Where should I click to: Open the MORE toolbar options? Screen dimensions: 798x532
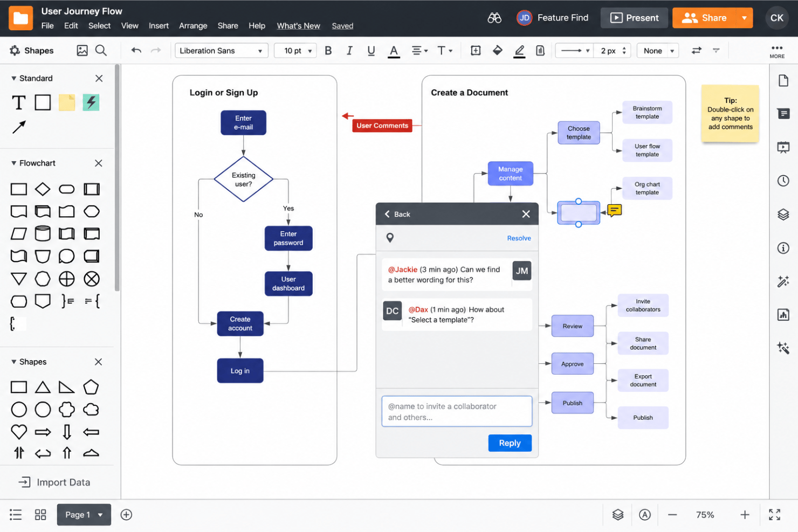click(777, 51)
